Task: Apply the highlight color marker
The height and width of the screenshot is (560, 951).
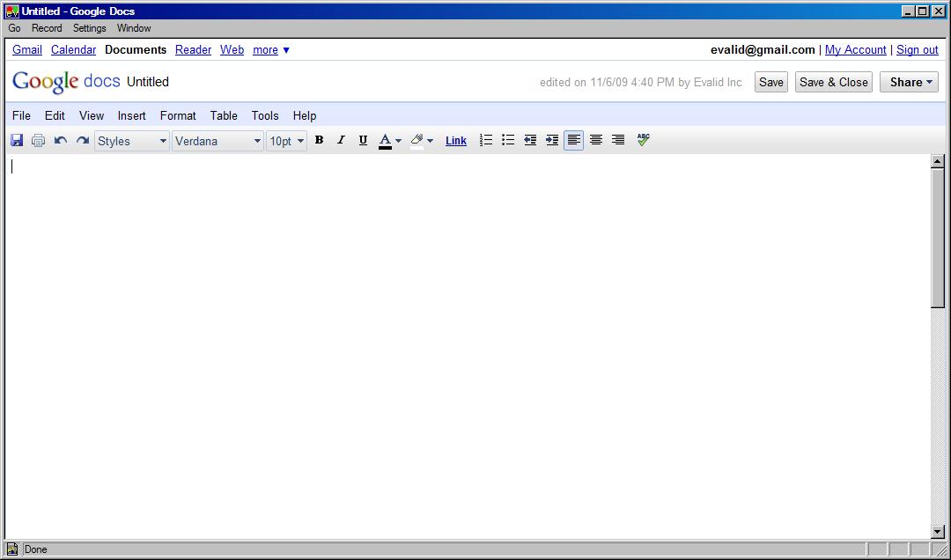Action: point(417,141)
